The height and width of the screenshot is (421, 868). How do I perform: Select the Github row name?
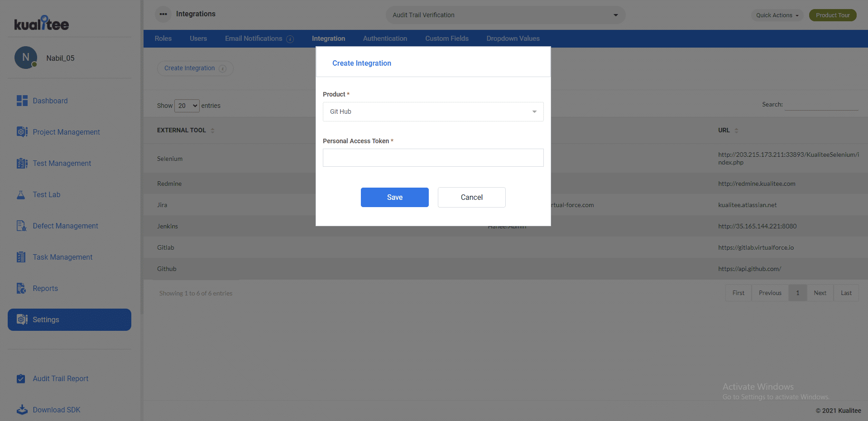[x=167, y=269]
